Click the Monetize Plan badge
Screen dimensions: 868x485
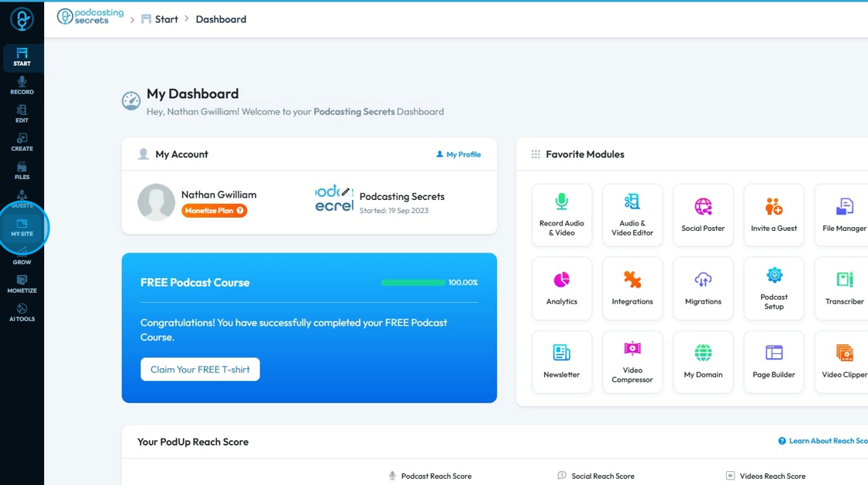point(214,211)
